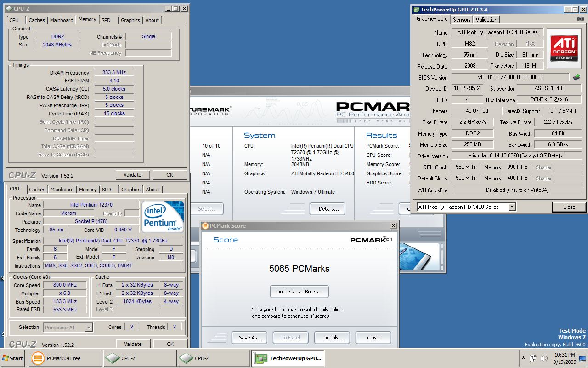Click the CPU-Z Core Speed 800.0 MHz value
588x368 pixels.
[64, 285]
